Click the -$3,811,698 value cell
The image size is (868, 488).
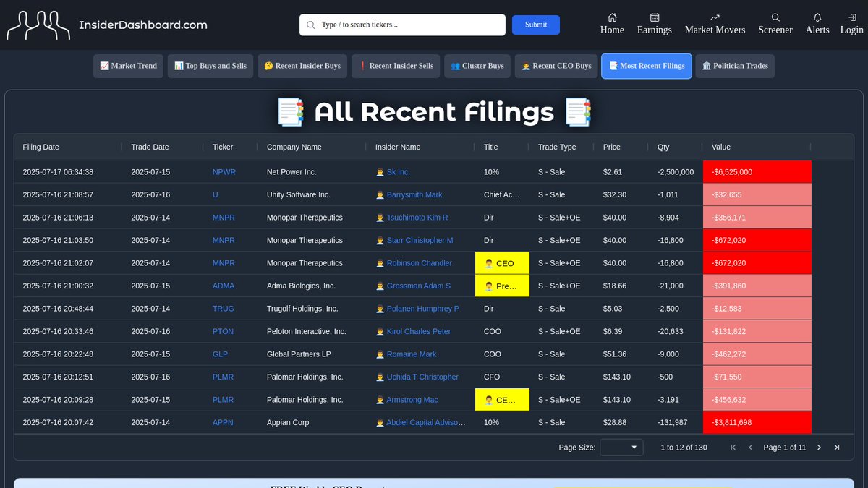(x=757, y=422)
